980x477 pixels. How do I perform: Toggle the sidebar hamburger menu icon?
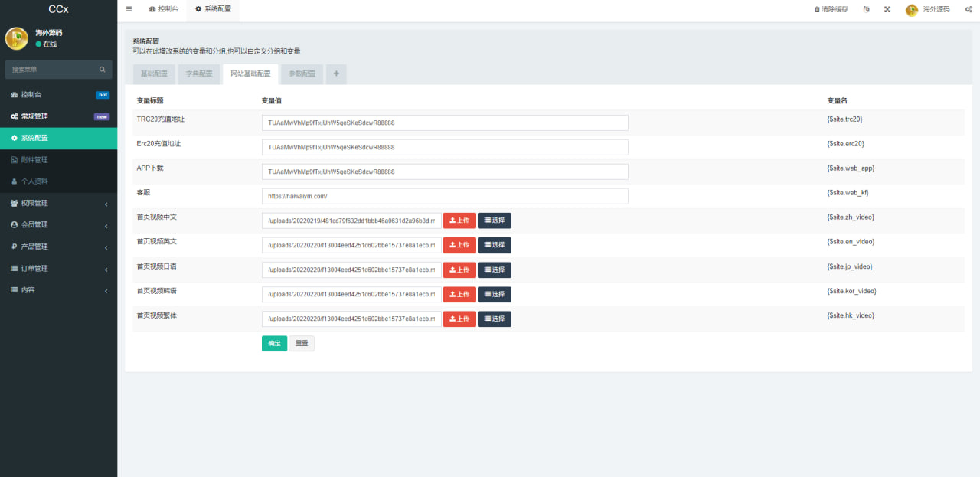click(x=129, y=9)
